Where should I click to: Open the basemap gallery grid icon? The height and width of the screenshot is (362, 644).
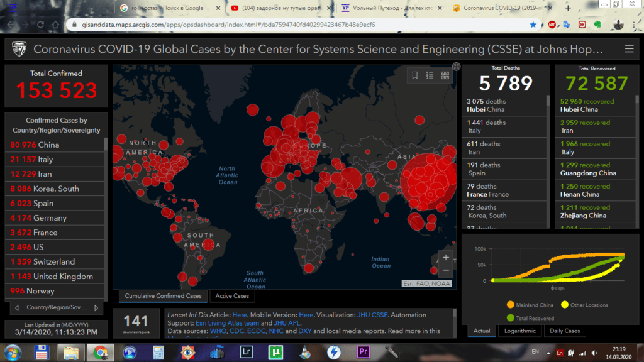445,75
